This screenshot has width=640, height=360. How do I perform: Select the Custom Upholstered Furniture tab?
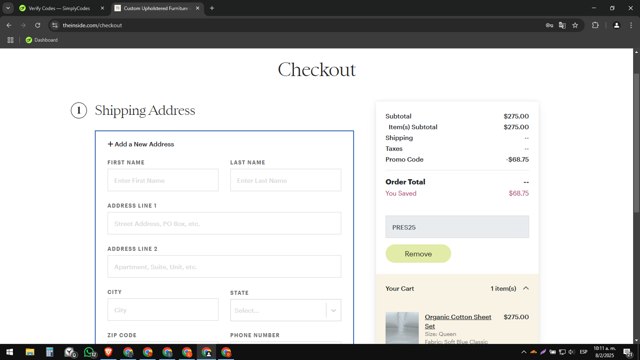tap(155, 8)
